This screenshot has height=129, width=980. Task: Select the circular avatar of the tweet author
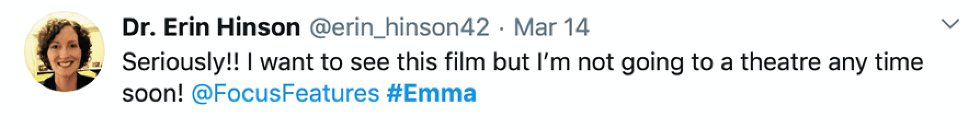(x=64, y=51)
